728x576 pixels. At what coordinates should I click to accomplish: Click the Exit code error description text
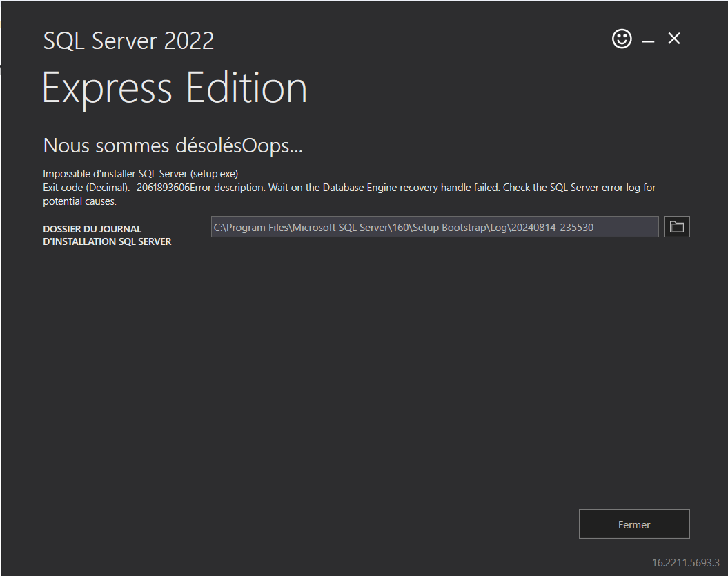click(x=349, y=195)
